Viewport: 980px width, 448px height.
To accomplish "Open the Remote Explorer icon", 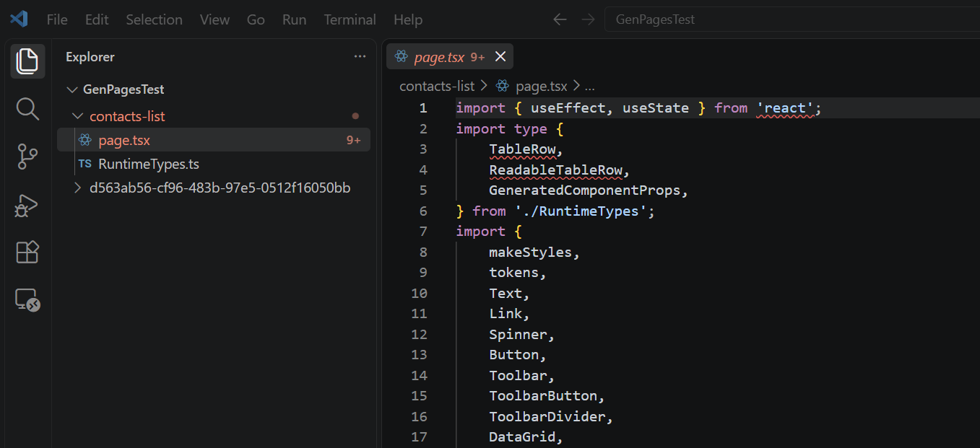I will point(27,300).
